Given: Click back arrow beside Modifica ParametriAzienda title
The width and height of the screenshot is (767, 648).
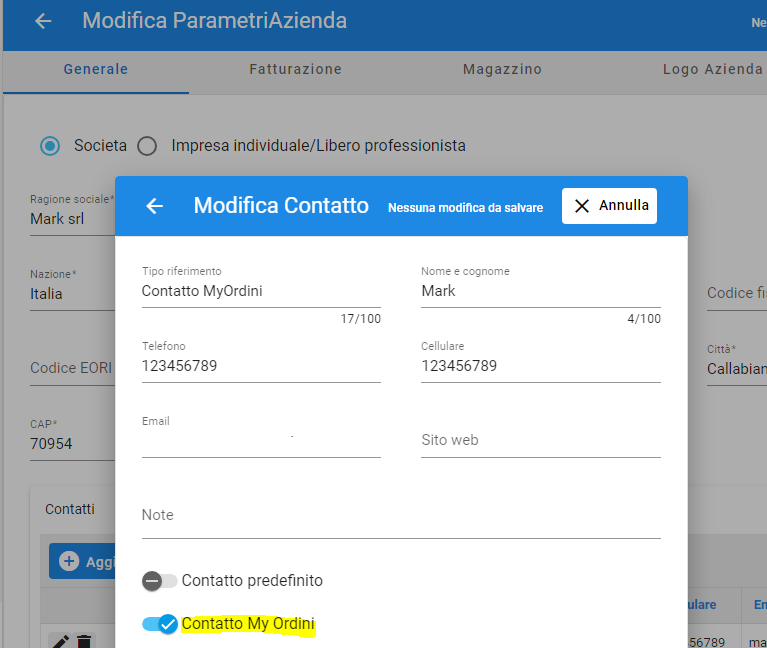Looking at the screenshot, I should 44,21.
